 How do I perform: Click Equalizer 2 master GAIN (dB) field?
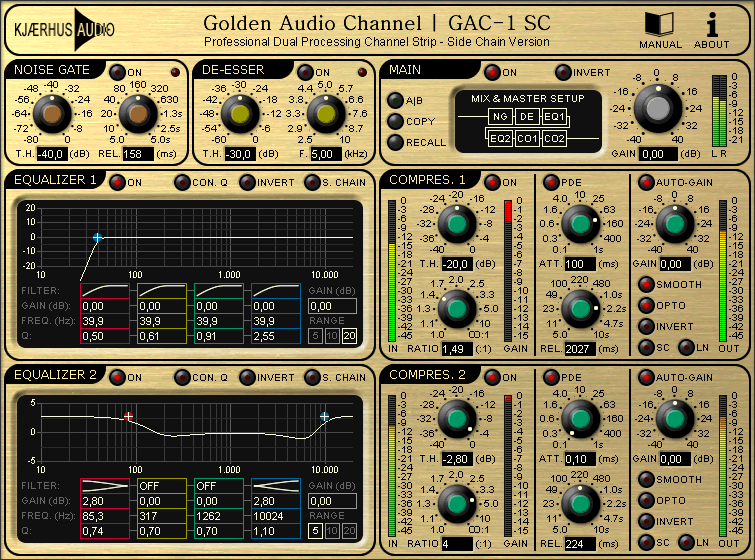click(x=332, y=501)
